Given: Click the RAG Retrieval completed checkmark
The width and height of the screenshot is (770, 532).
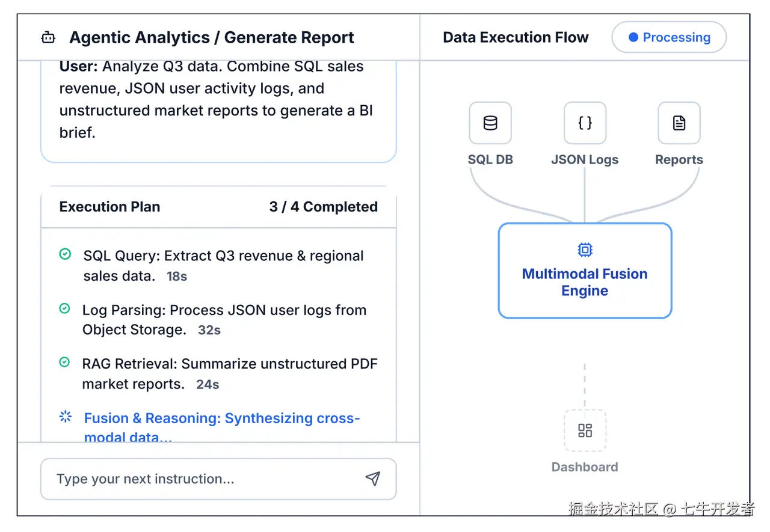Looking at the screenshot, I should [64, 362].
